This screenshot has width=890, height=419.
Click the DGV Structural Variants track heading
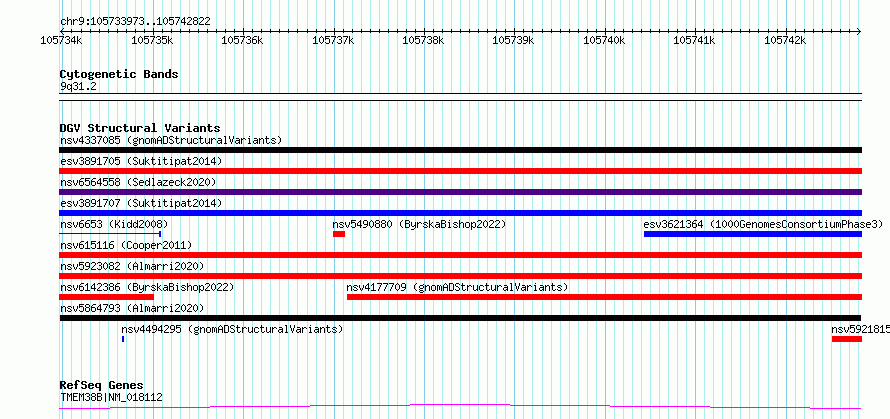coord(140,128)
